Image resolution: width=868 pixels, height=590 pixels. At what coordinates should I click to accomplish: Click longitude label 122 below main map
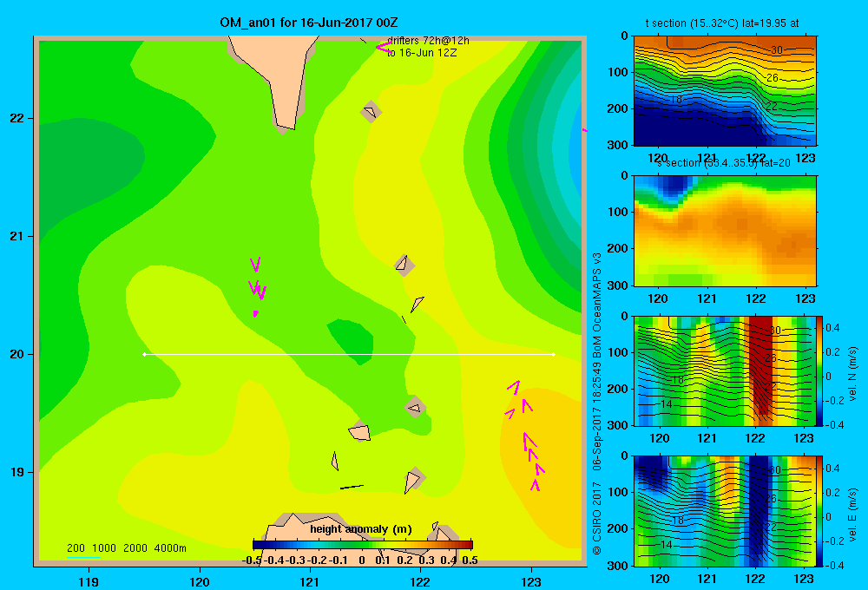[x=421, y=581]
